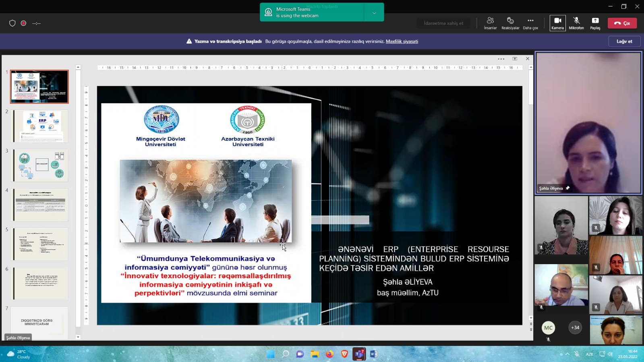This screenshot has height=362, width=644.
Task: Click the MC participant avatar
Action: pyautogui.click(x=548, y=328)
